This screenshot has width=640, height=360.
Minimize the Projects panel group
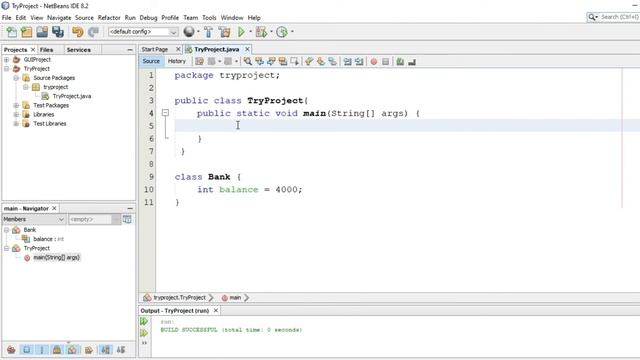130,50
